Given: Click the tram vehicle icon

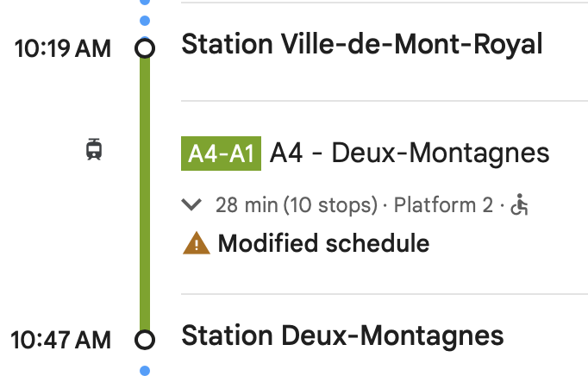Looking at the screenshot, I should point(95,149).
